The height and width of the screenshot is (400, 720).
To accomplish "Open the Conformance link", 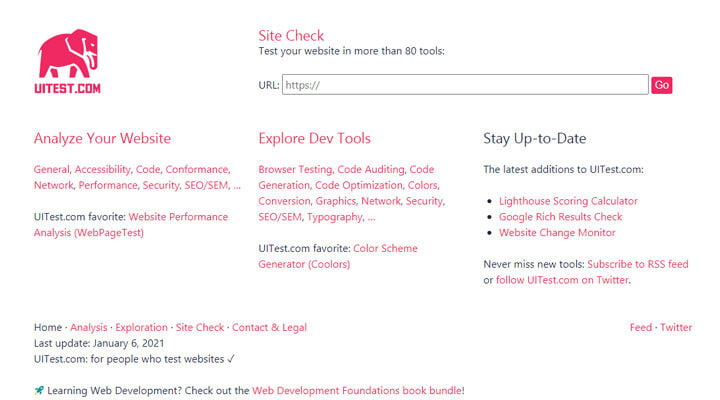I will coord(197,169).
